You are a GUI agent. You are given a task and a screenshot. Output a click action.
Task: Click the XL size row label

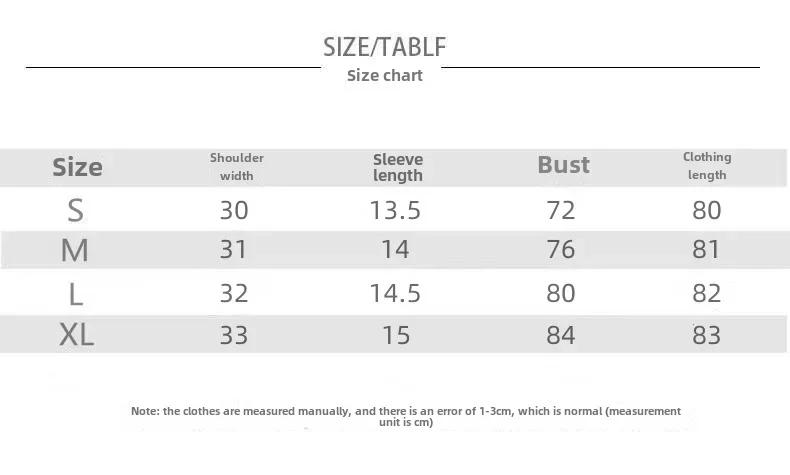[76, 334]
